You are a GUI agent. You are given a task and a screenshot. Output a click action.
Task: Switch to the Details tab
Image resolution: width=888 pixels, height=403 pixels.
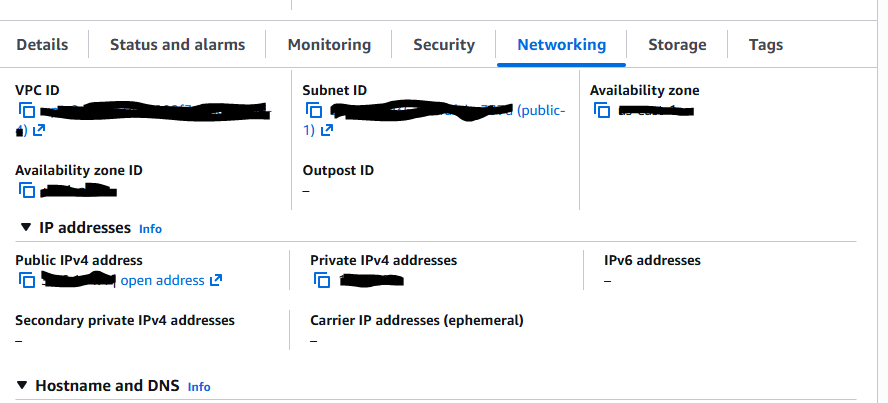[42, 44]
